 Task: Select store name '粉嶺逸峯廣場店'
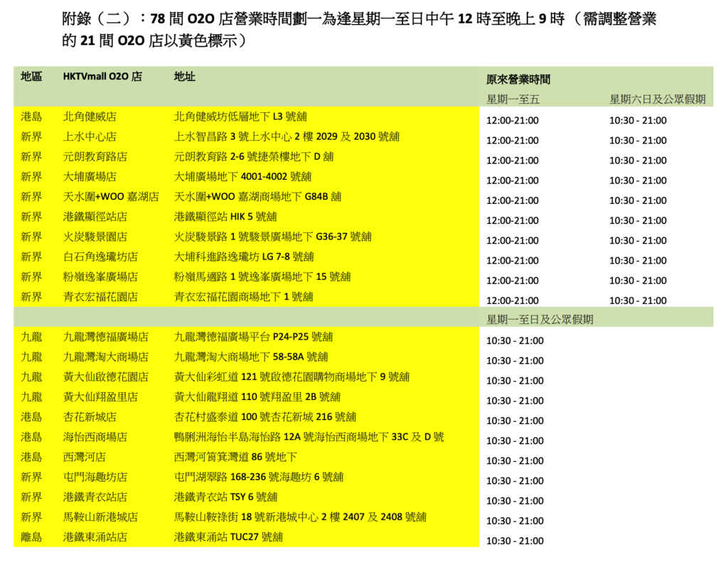[x=100, y=276]
